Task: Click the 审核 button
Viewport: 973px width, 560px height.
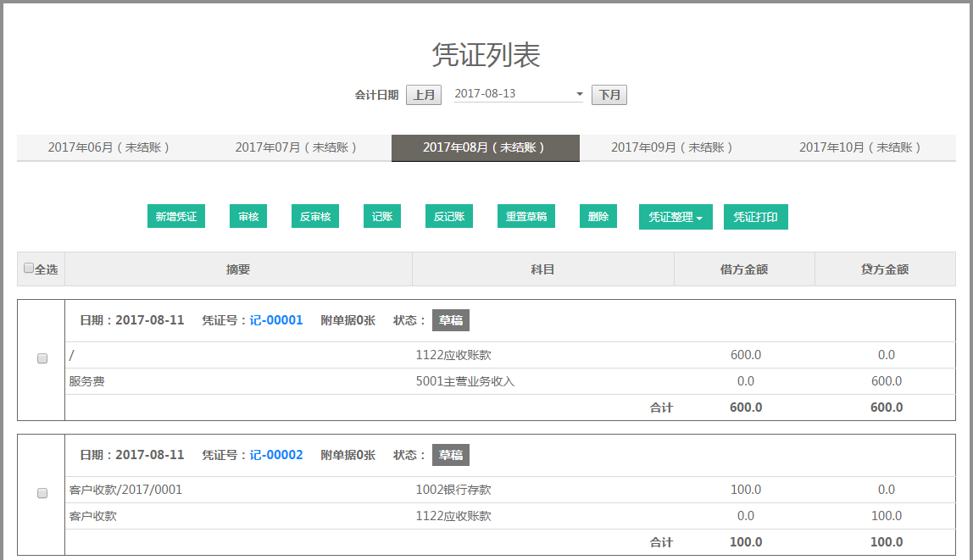Action: pos(248,217)
